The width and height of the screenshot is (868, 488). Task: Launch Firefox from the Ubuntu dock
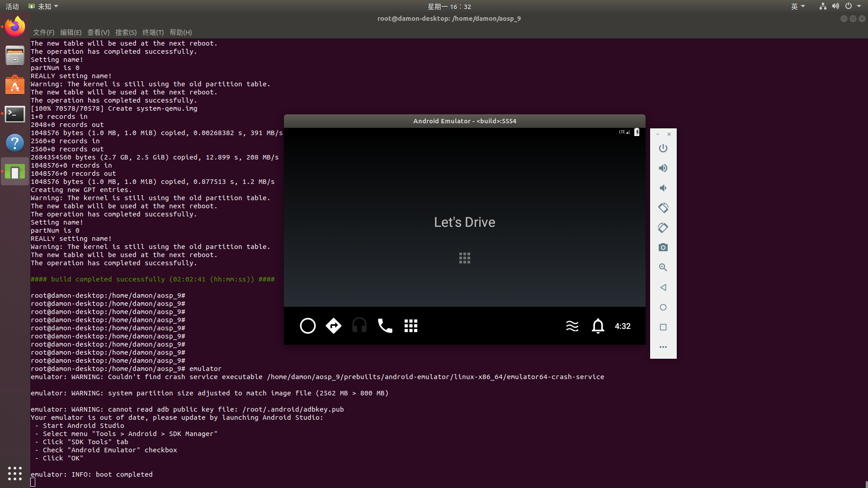(x=15, y=26)
